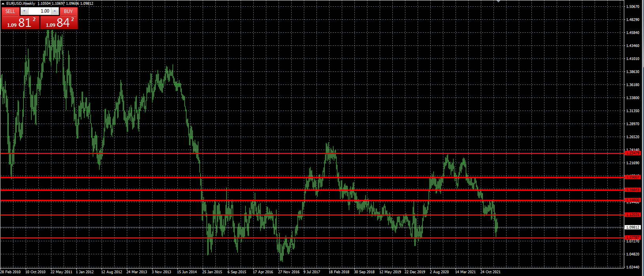Click the EURUSD,Weekly chart title text

point(21,4)
